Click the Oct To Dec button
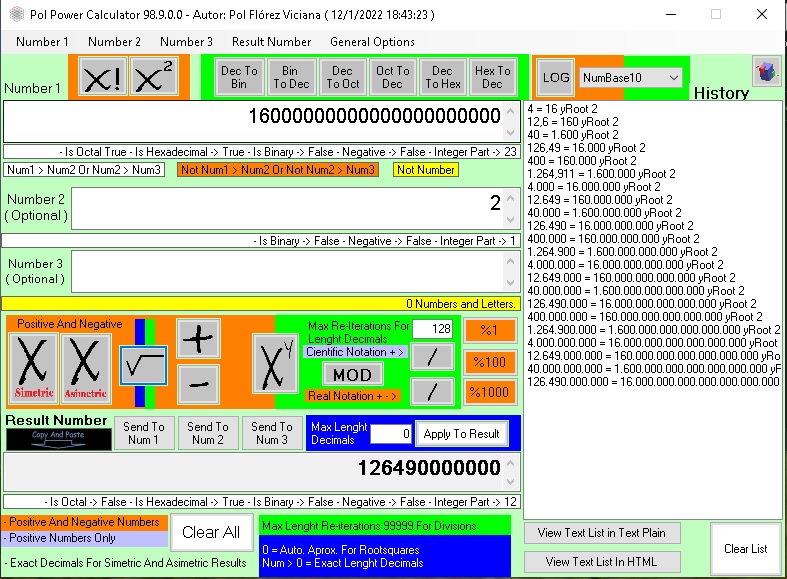 [x=392, y=77]
